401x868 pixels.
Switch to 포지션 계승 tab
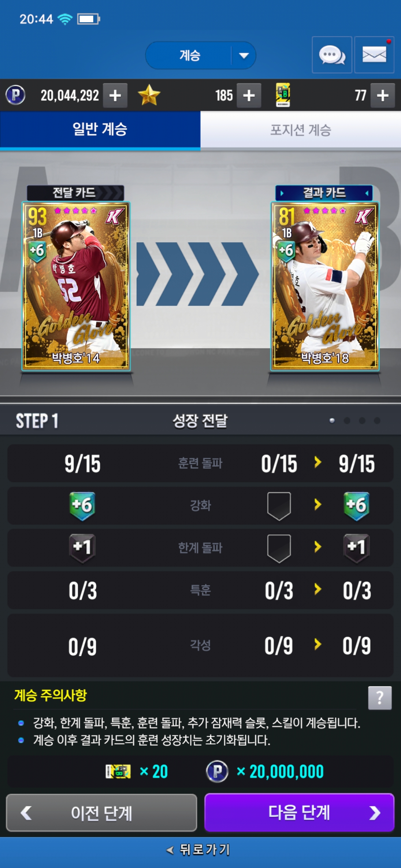pyautogui.click(x=301, y=130)
